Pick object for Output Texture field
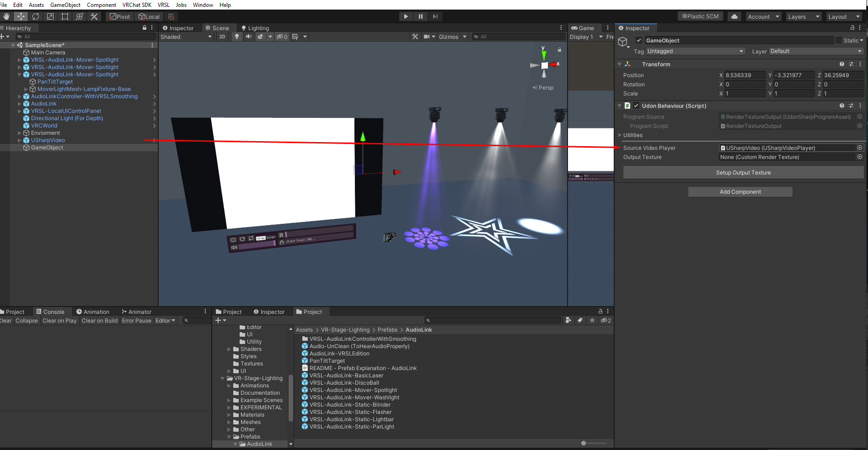 860,157
